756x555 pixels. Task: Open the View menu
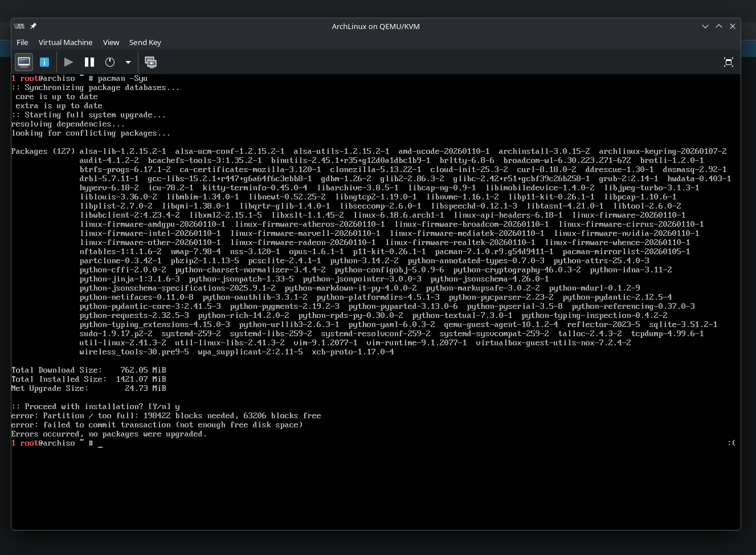pyautogui.click(x=111, y=42)
